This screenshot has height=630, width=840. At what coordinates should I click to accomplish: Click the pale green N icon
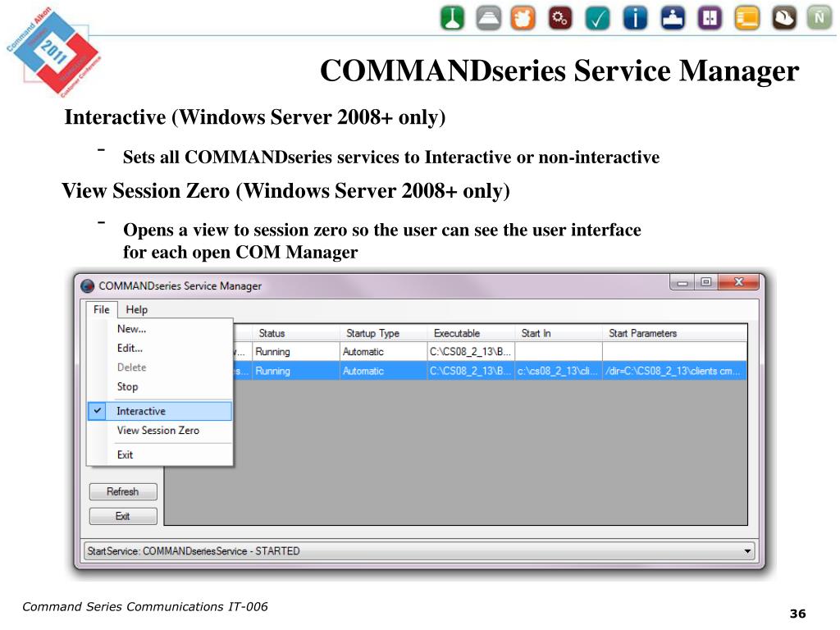819,18
